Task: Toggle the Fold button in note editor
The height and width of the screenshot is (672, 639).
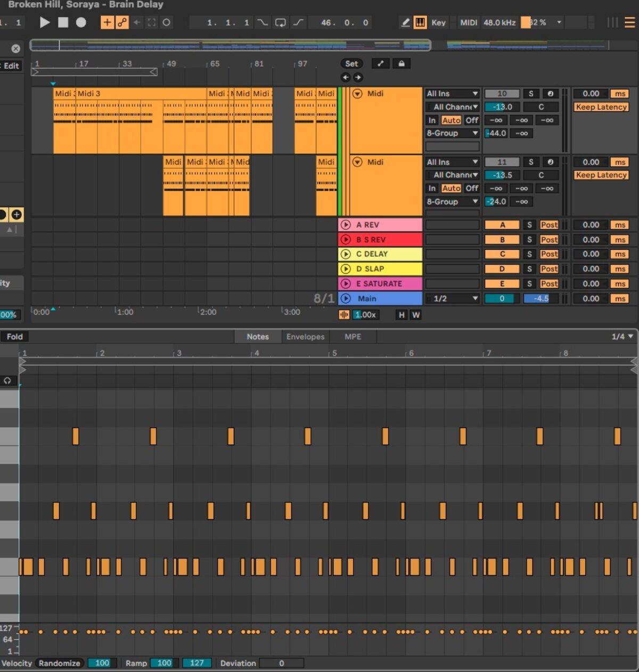Action: (x=14, y=337)
